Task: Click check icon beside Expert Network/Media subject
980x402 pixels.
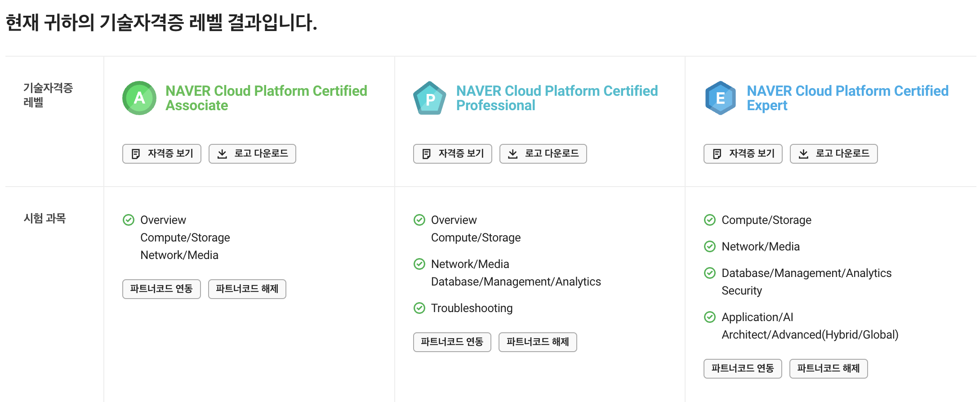Action: (x=710, y=246)
